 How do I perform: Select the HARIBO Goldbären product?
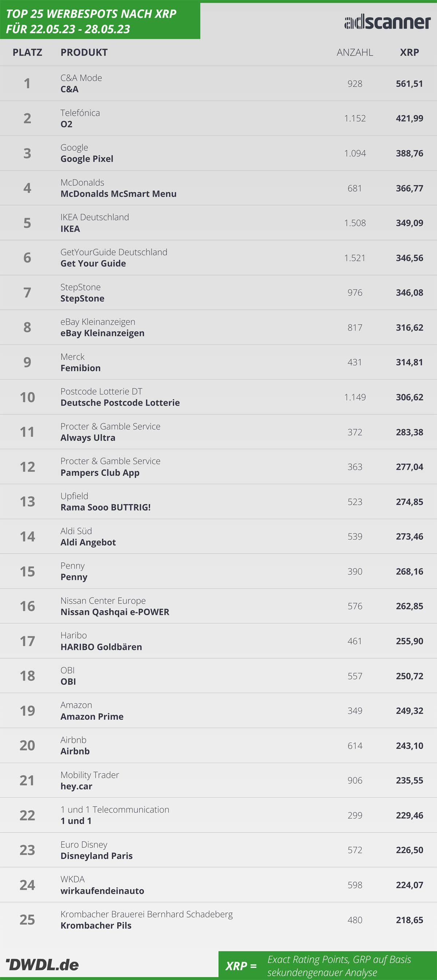[101, 647]
